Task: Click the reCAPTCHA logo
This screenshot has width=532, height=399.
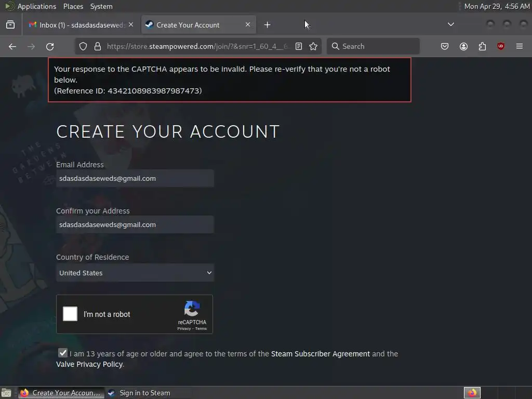Action: (x=192, y=309)
